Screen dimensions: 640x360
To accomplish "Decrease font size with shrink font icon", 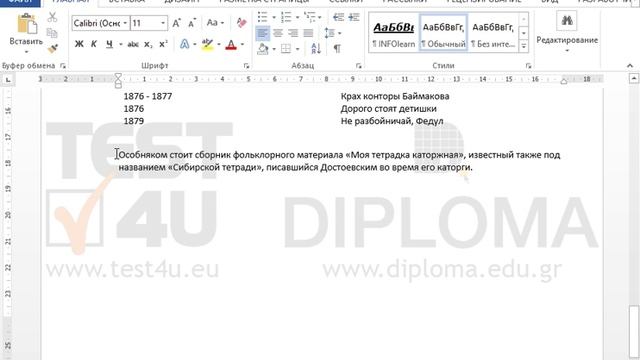I will (192, 23).
